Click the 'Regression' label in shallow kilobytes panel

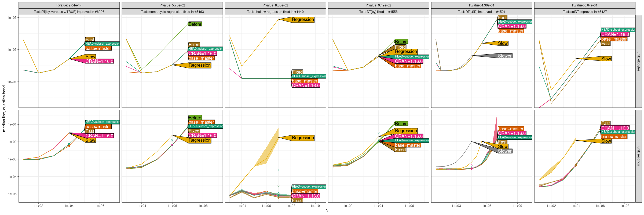303,20
